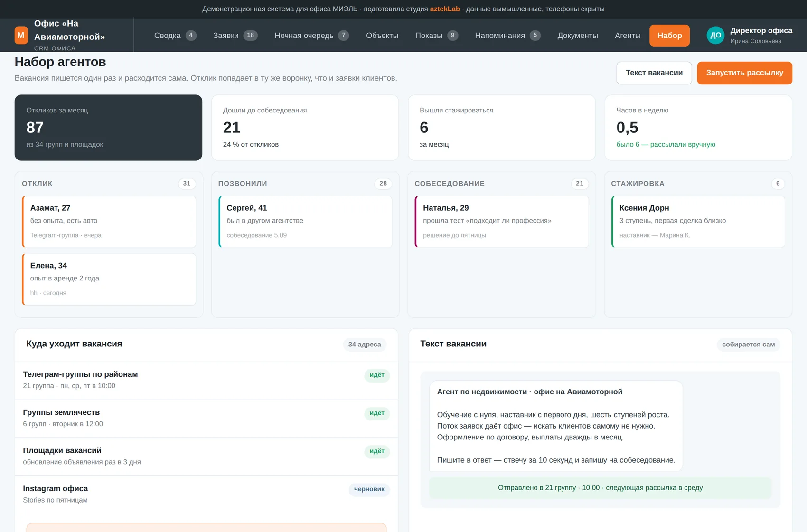The height and width of the screenshot is (532, 807).
Task: Open Показы with 9 badge
Action: tap(436, 36)
